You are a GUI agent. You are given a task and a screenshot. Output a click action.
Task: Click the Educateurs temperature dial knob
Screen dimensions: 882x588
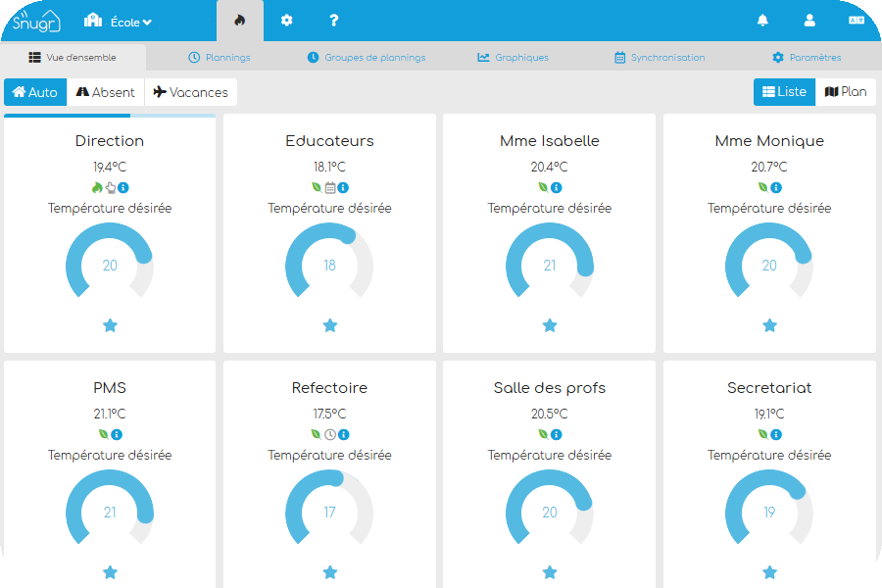click(348, 236)
